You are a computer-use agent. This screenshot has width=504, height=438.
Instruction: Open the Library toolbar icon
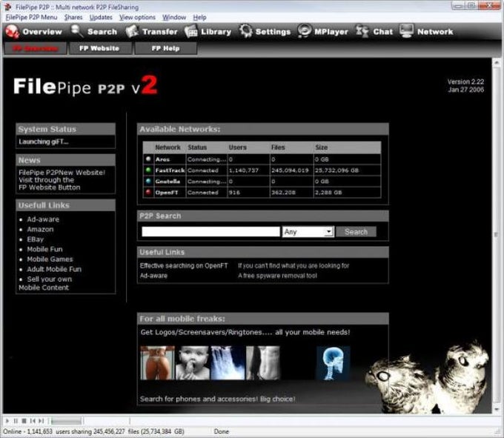pyautogui.click(x=191, y=31)
